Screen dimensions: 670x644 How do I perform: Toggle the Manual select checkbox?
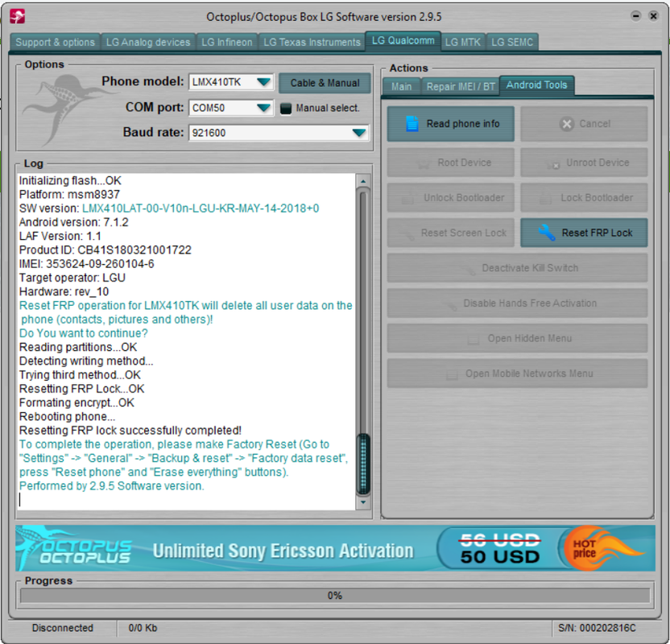285,109
